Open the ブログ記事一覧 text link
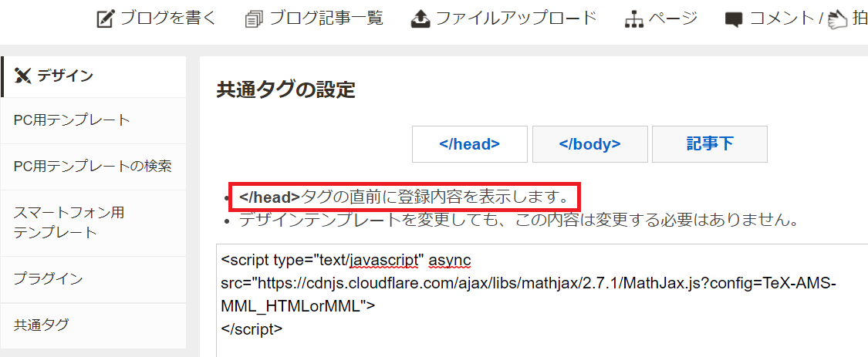868x357 pixels. (326, 19)
